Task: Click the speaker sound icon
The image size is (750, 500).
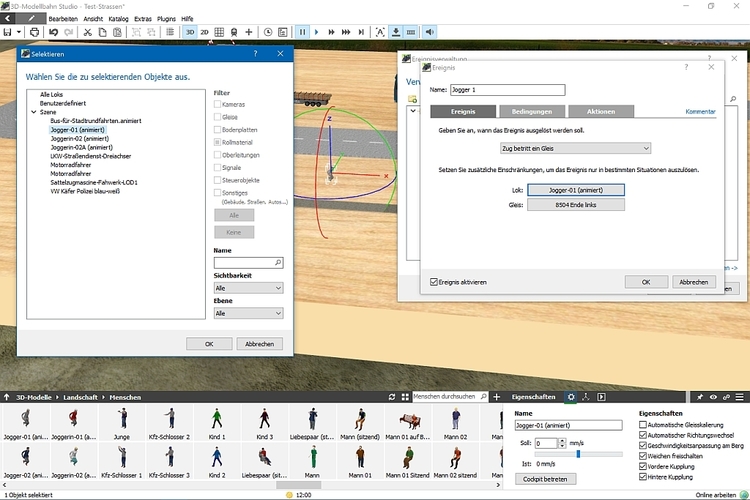Action: [x=430, y=32]
